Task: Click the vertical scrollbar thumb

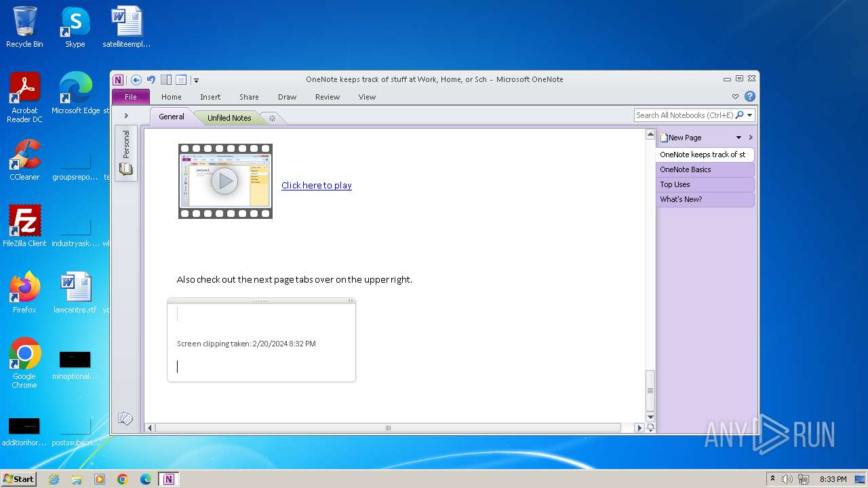Action: tap(650, 390)
